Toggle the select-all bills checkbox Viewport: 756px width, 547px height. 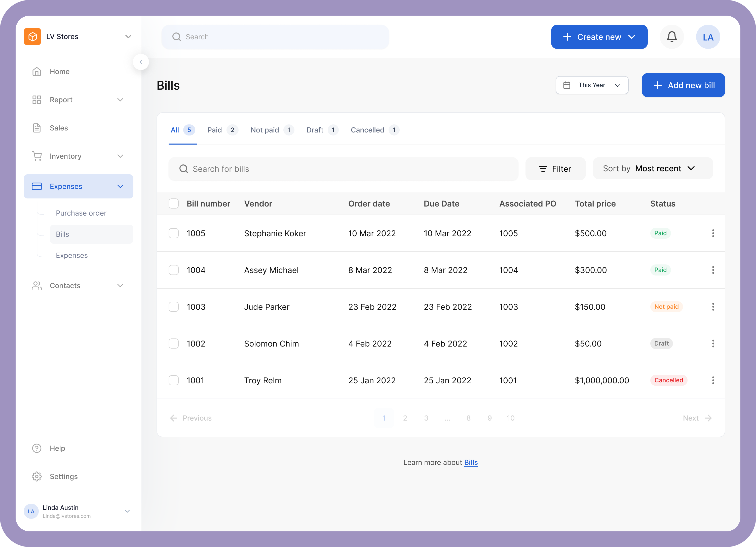click(x=174, y=203)
